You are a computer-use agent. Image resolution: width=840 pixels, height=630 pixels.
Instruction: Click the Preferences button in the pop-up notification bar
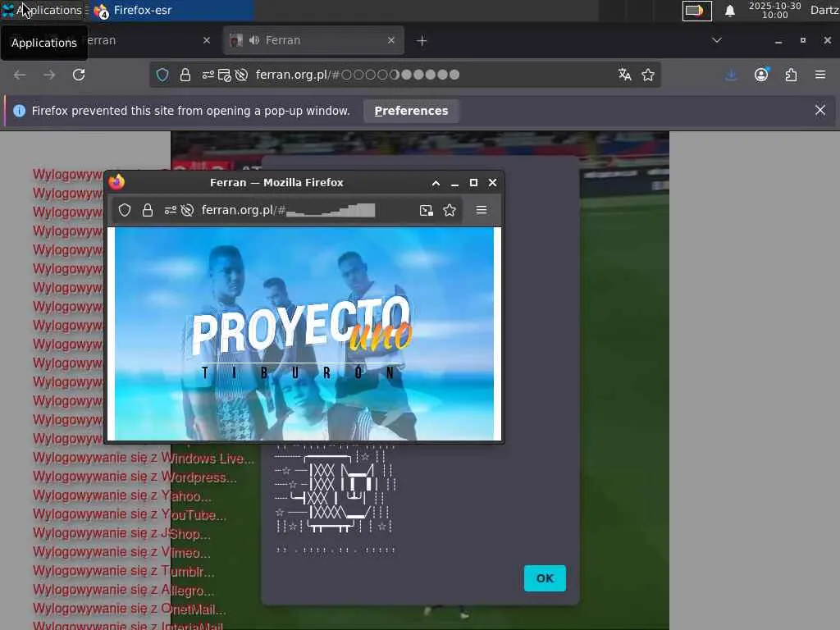pyautogui.click(x=411, y=111)
